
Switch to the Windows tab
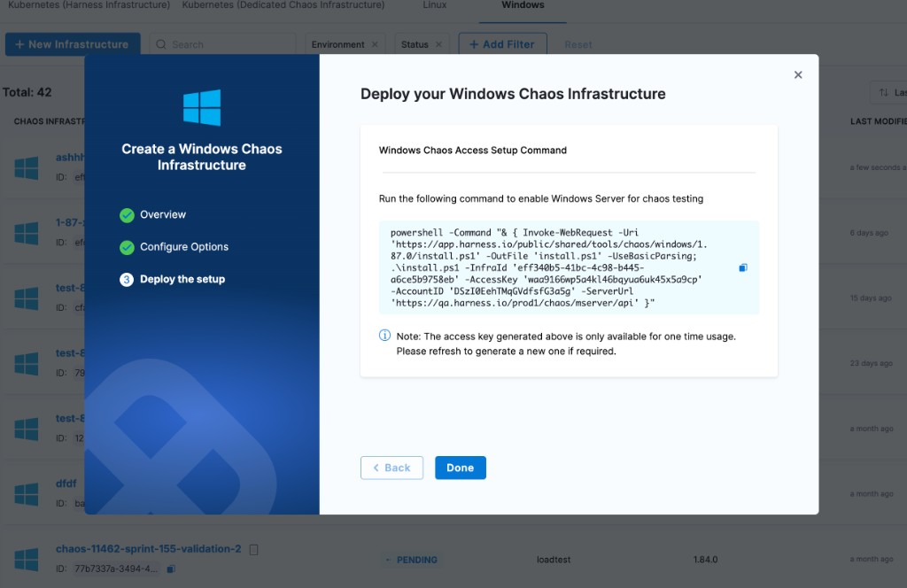coord(523,5)
